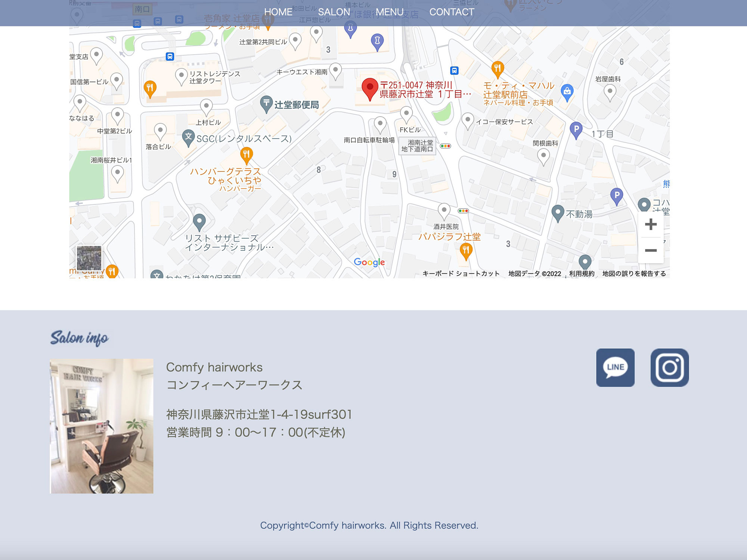Open the Instagram profile icon
747x560 pixels.
[669, 367]
